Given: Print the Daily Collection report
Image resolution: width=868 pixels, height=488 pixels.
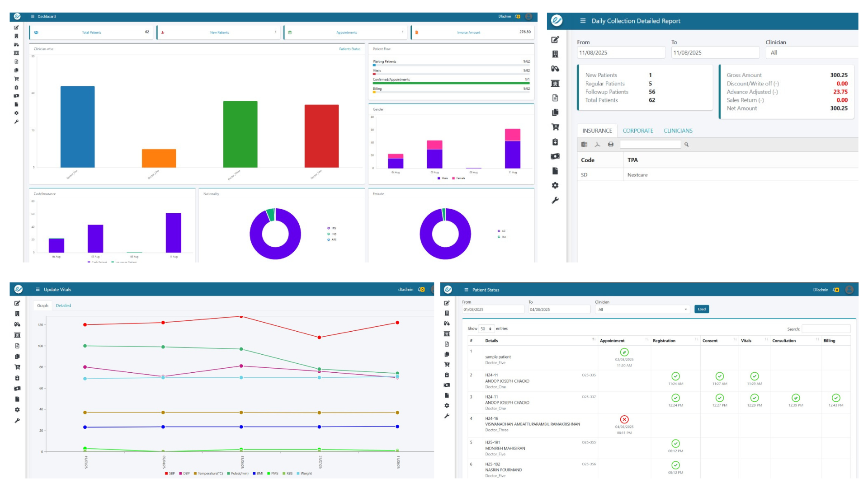Looking at the screenshot, I should pyautogui.click(x=611, y=145).
